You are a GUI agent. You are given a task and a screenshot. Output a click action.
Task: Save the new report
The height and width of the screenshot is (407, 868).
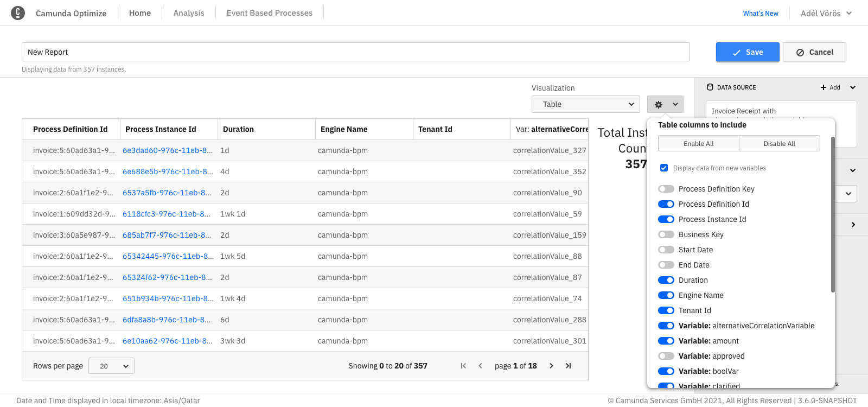tap(748, 52)
